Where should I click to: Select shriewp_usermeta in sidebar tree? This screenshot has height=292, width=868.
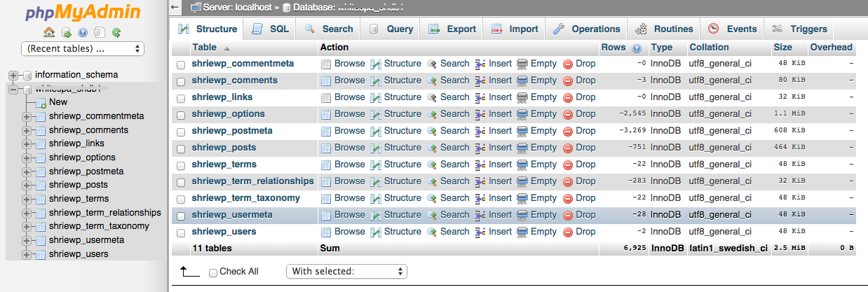pyautogui.click(x=86, y=240)
